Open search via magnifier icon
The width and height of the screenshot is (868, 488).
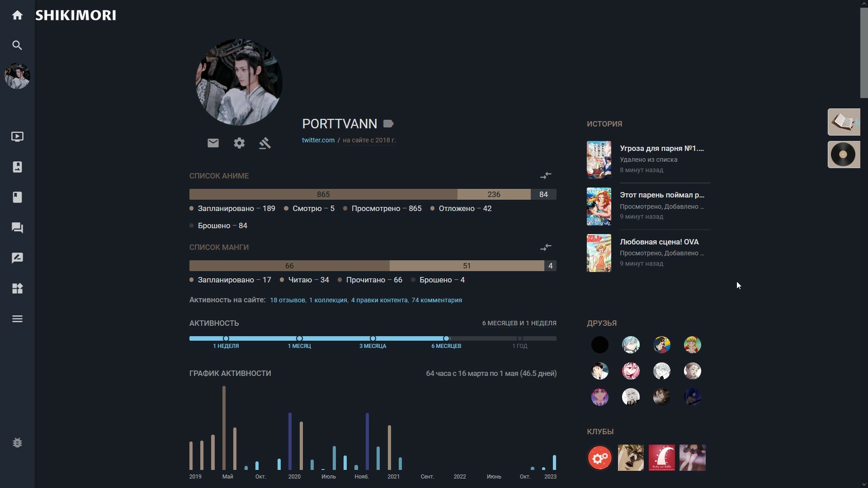(x=17, y=45)
